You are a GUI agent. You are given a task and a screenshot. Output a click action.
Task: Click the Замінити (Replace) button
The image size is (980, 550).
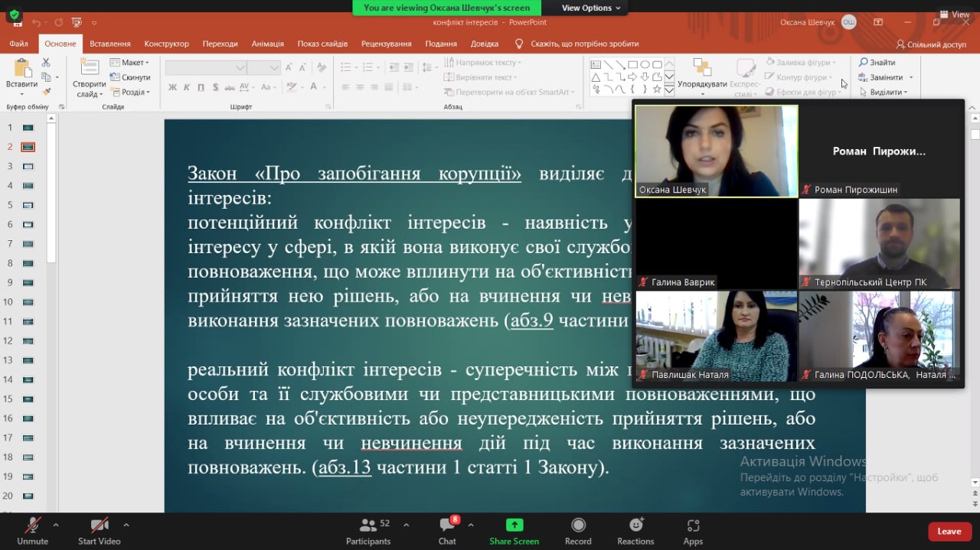[880, 77]
